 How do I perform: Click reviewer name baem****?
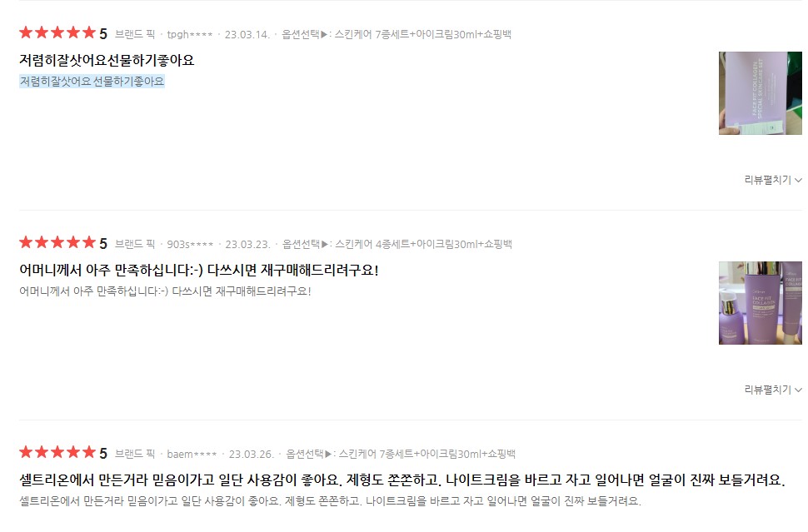pyautogui.click(x=192, y=455)
